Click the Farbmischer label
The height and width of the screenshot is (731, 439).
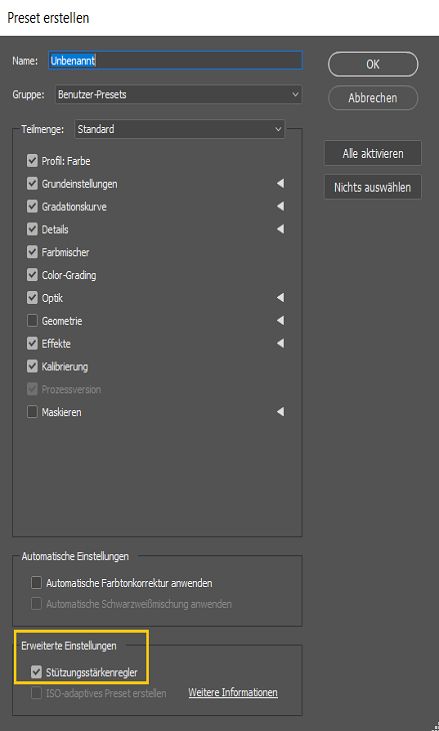point(65,252)
